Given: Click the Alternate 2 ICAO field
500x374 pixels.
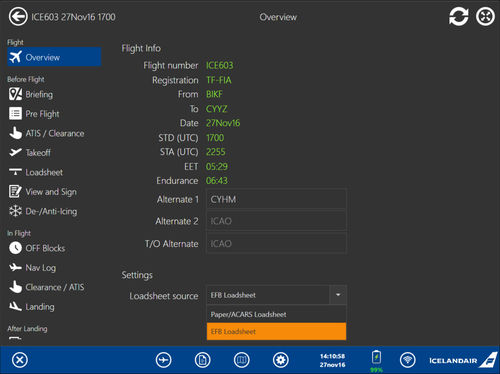Looking at the screenshot, I should (276, 221).
